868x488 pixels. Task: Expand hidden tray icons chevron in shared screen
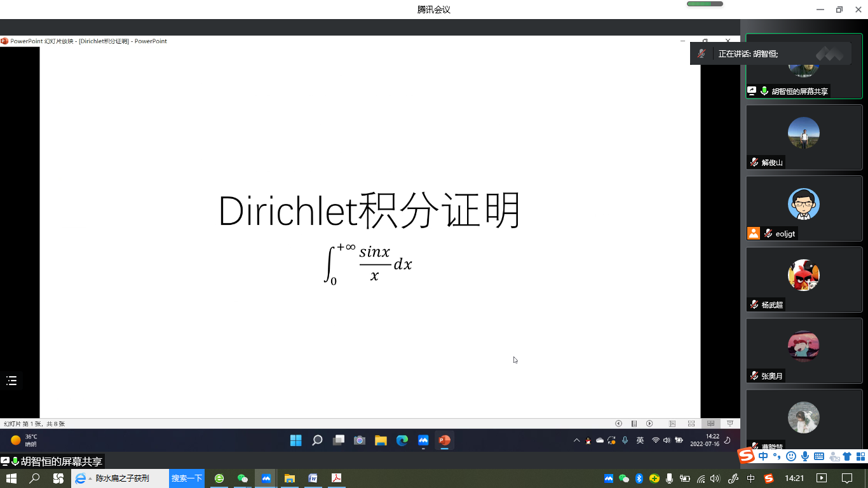pos(576,440)
